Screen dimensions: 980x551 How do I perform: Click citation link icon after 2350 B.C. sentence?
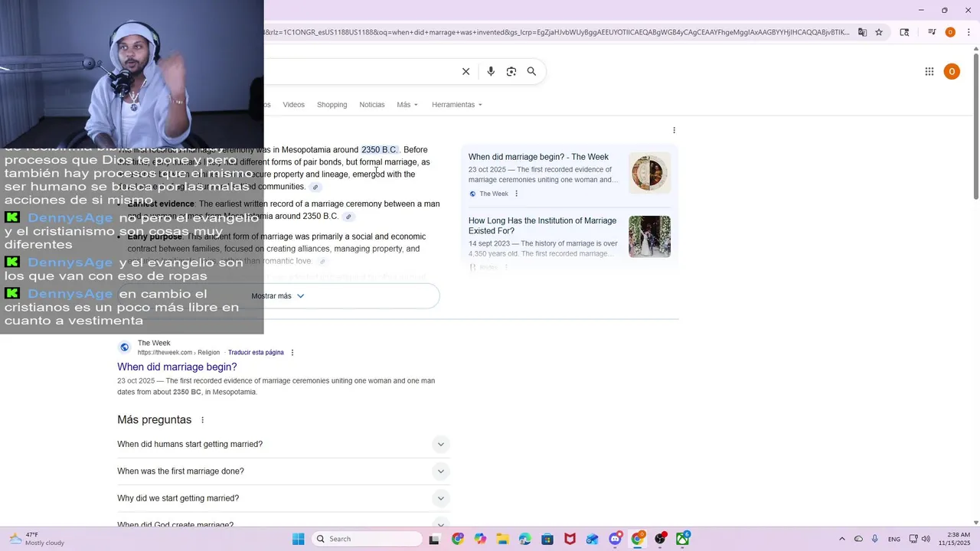pos(348,217)
